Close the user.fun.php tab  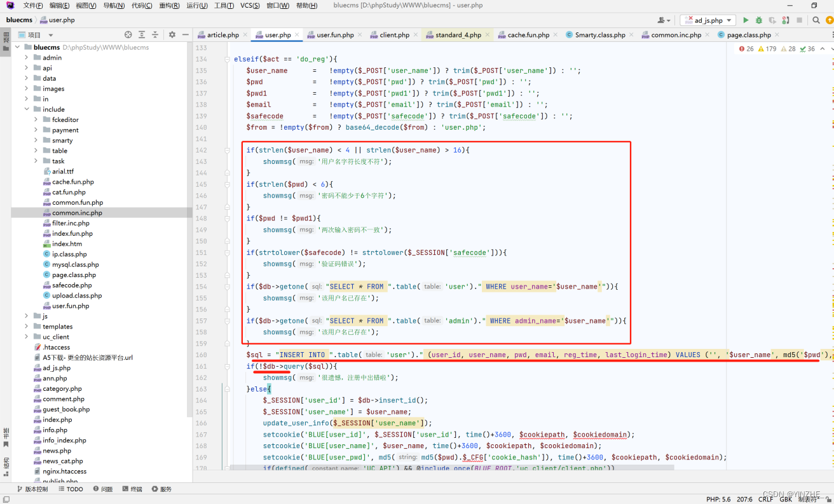coord(359,35)
